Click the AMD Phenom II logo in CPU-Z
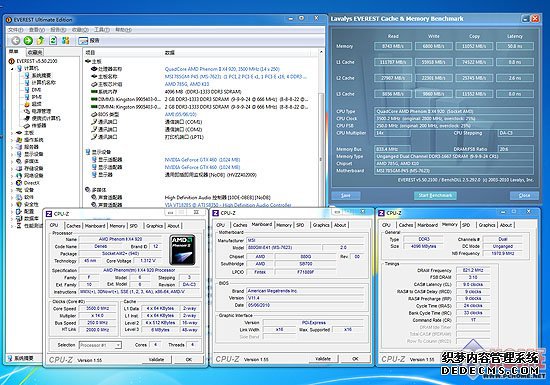550x385 pixels. click(182, 250)
